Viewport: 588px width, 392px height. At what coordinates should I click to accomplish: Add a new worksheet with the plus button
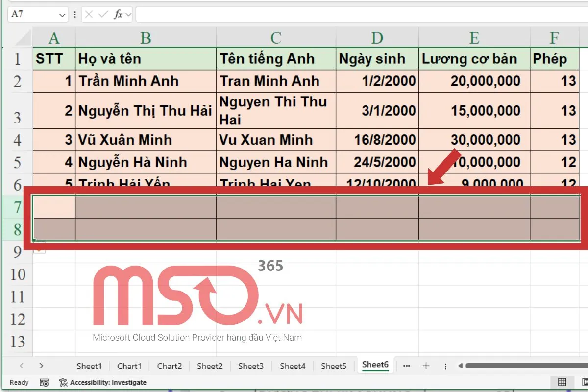pyautogui.click(x=426, y=366)
